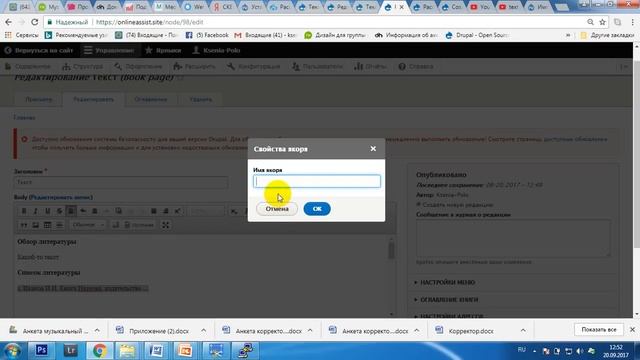This screenshot has width=640, height=360.
Task: Click the Показать все downloads button
Action: [599, 330]
